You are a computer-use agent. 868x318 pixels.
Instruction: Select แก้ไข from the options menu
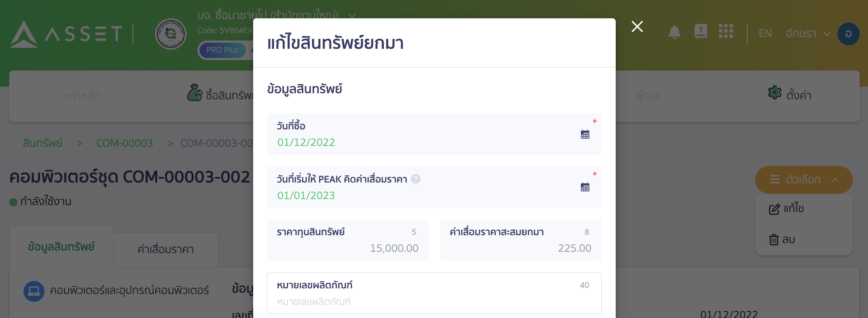coord(787,209)
